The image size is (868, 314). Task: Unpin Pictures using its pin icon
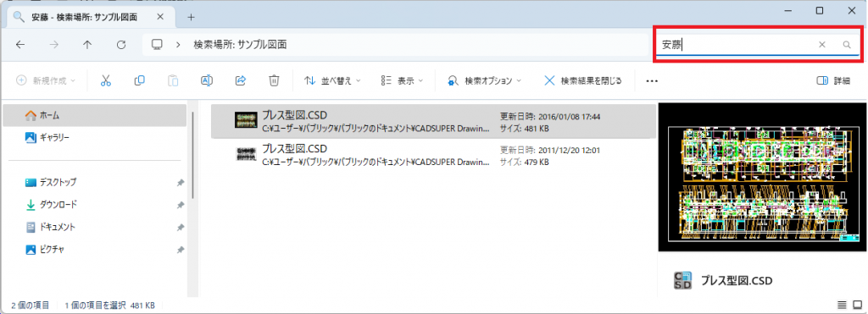click(180, 250)
